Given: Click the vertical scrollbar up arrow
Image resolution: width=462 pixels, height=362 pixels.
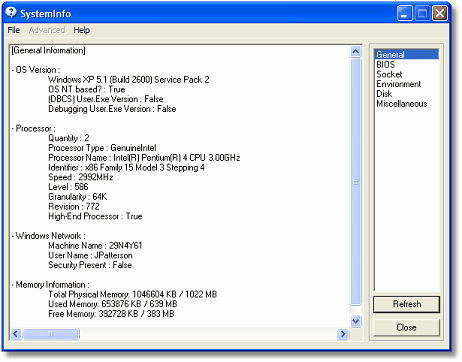Looking at the screenshot, I should (x=356, y=52).
